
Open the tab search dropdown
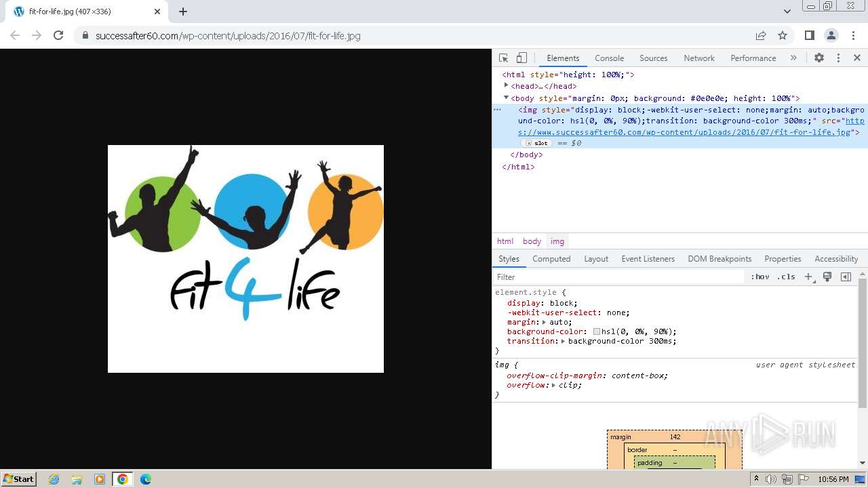click(x=787, y=12)
